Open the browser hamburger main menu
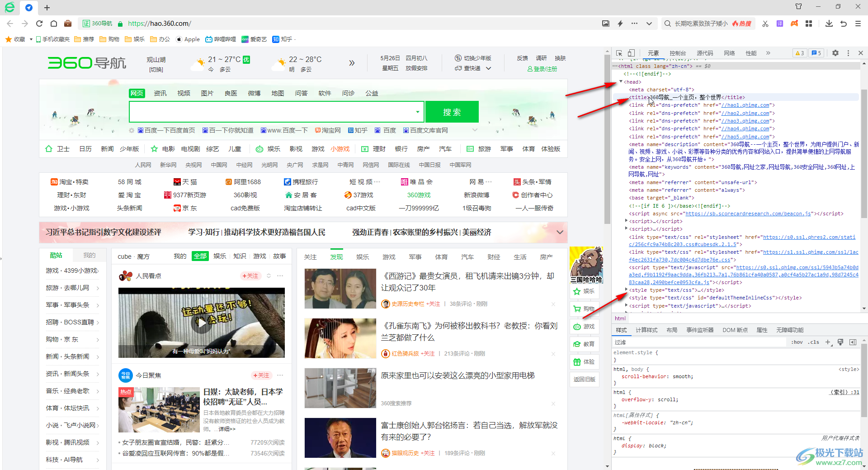868x470 pixels. [x=858, y=24]
